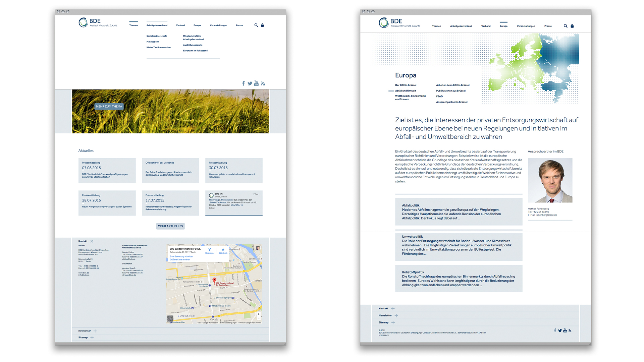The height and width of the screenshot is (362, 644).
Task: Click the lock icon in right window header
Action: (x=572, y=26)
